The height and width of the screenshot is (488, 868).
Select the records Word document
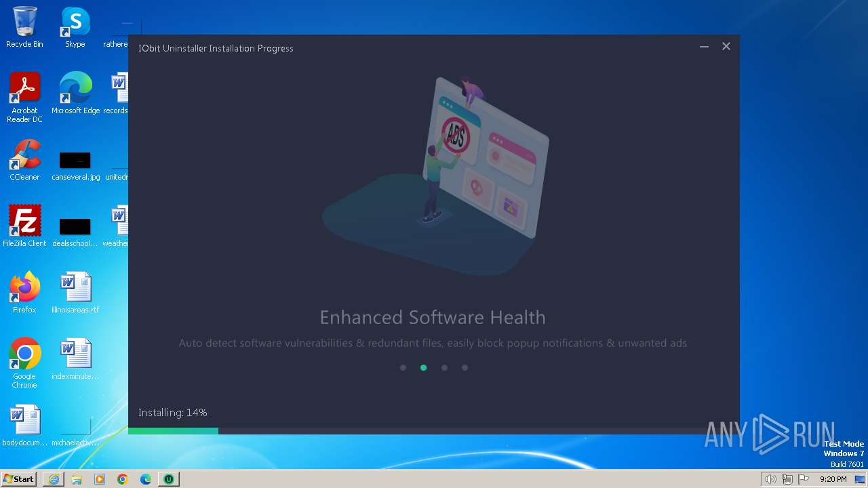tap(117, 94)
